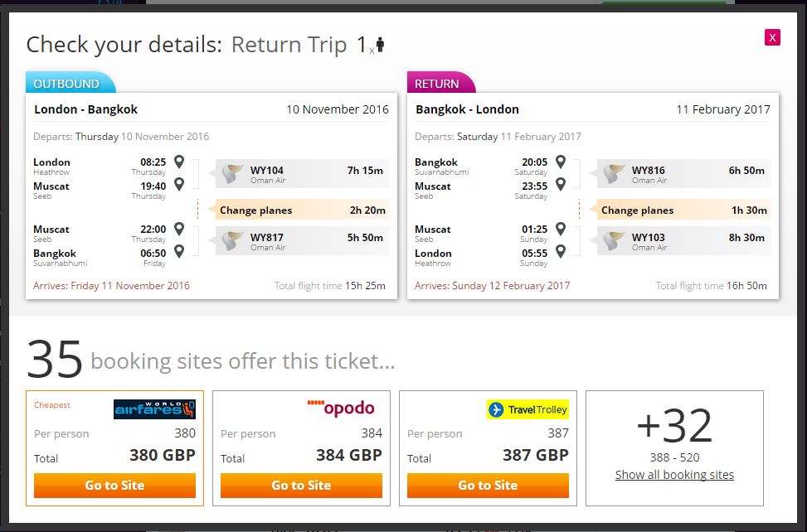
Task: Click the map pin beside London 05:55 arrival
Action: 561,251
